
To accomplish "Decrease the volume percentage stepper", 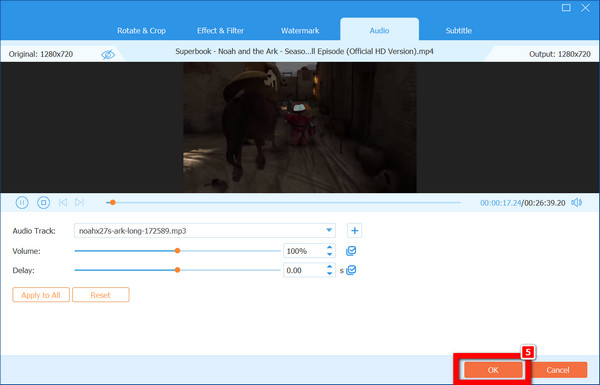I will [x=329, y=254].
